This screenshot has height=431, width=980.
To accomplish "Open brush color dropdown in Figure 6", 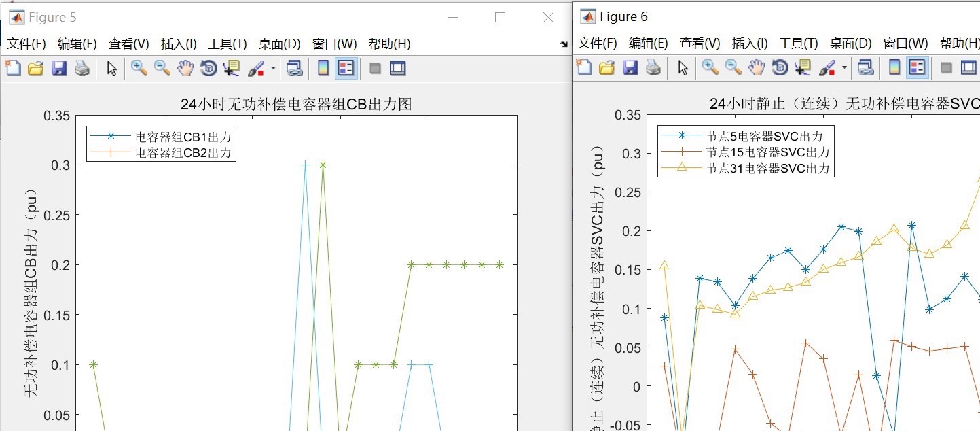I will [x=844, y=68].
